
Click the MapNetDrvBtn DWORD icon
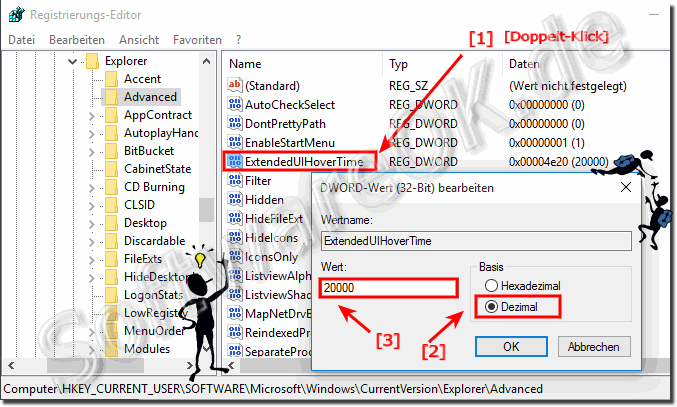(x=234, y=313)
